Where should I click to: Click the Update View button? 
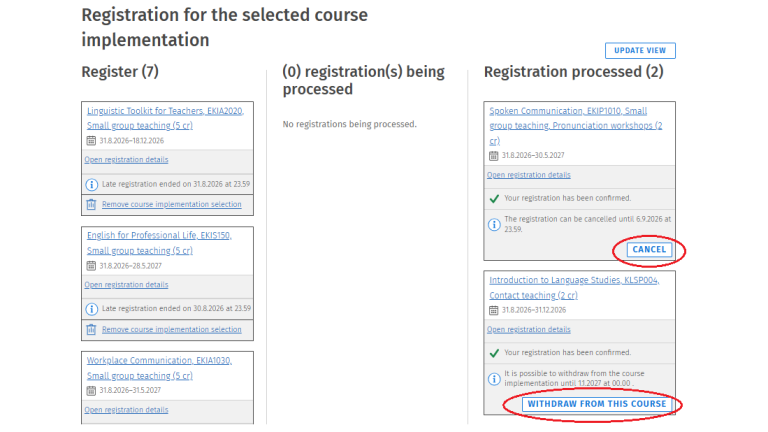click(x=640, y=50)
